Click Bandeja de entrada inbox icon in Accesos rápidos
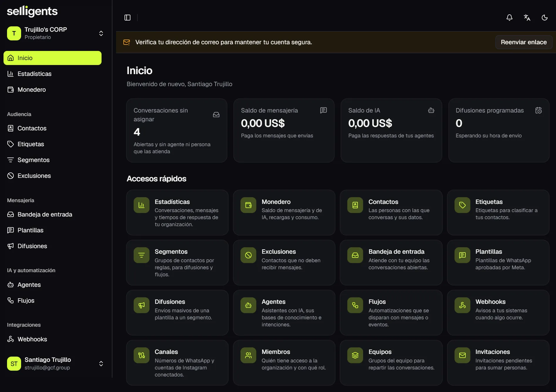This screenshot has height=392, width=556. pyautogui.click(x=355, y=255)
